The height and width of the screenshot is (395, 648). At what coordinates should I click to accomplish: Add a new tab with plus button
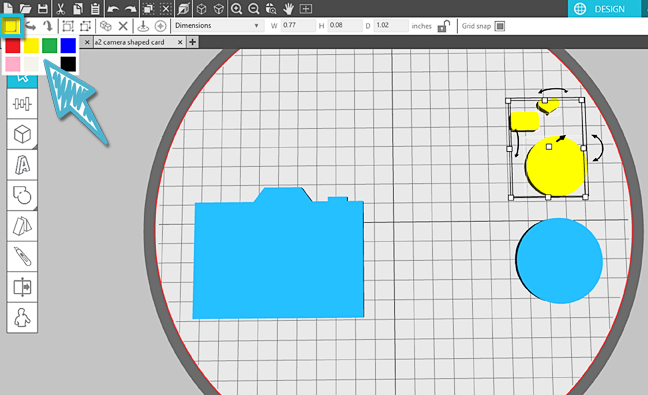coord(192,42)
